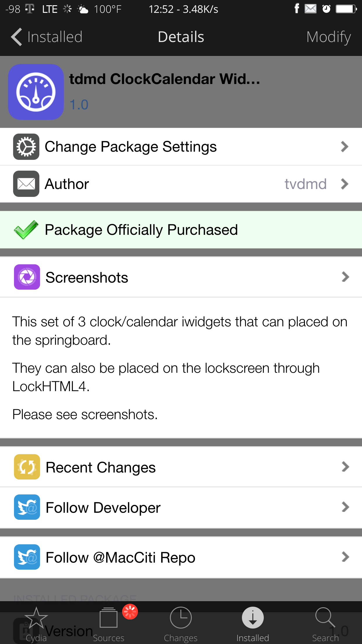
Task: Tap the envelope icon beside Author
Action: pyautogui.click(x=26, y=184)
